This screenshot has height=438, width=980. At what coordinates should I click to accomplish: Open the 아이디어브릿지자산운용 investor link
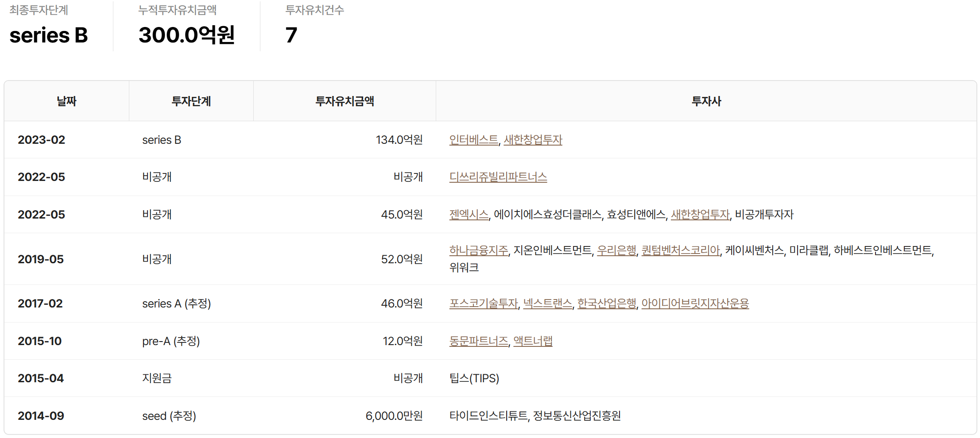pos(695,304)
